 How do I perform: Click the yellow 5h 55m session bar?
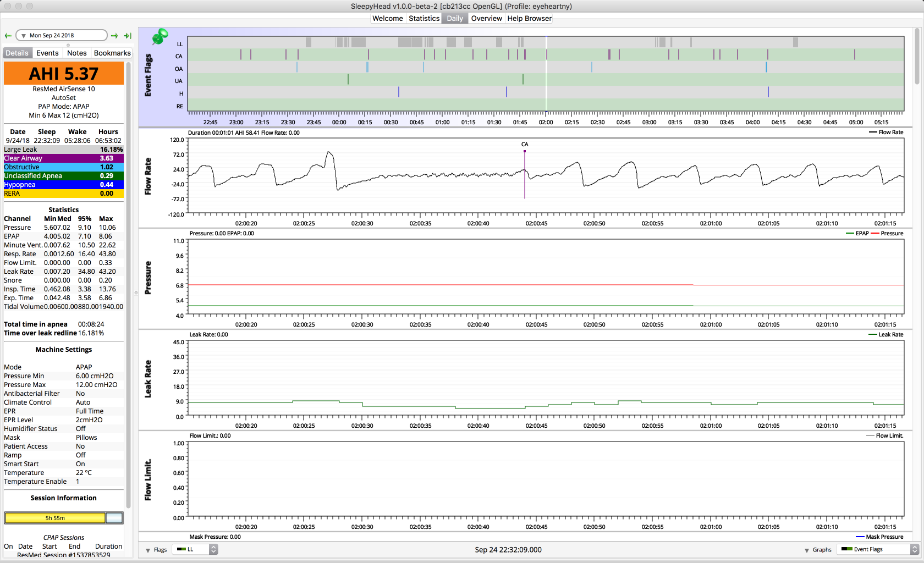tap(55, 518)
